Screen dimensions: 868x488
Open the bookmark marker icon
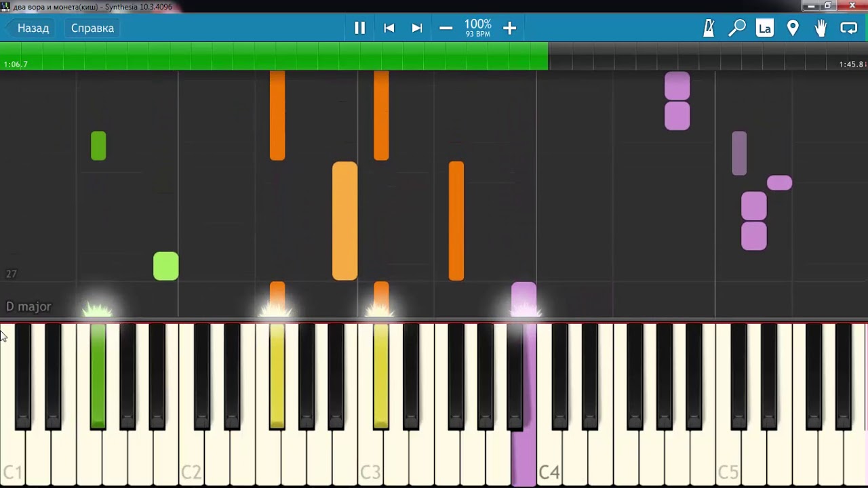[793, 28]
